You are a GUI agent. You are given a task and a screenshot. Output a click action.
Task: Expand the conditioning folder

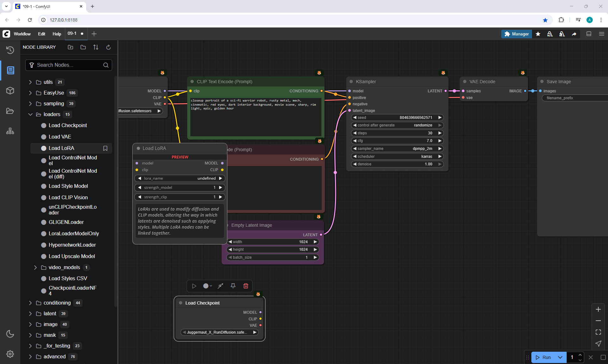[x=30, y=303]
